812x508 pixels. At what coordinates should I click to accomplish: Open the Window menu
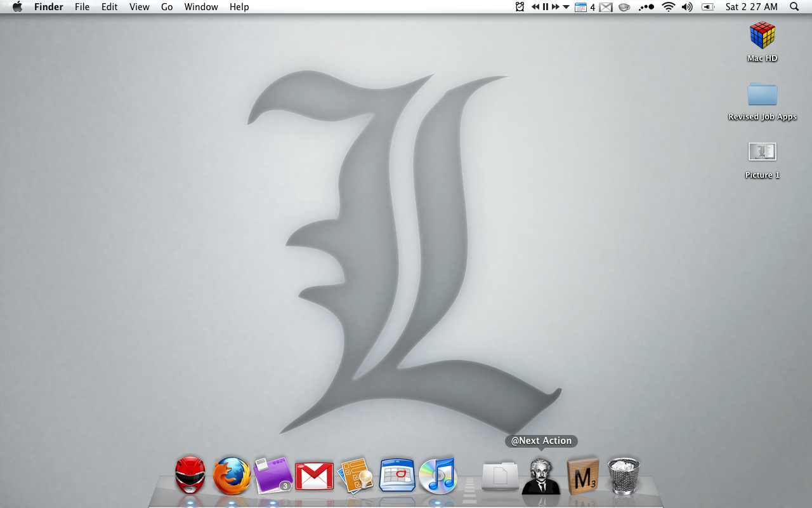201,7
